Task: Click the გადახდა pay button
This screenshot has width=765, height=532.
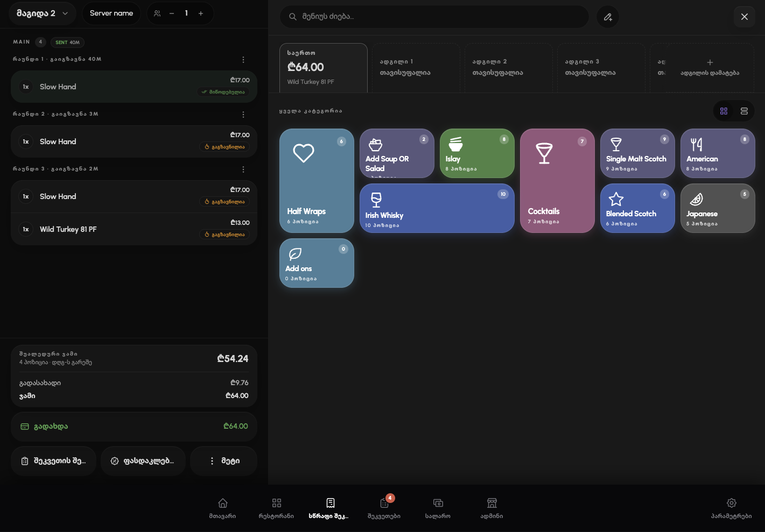Action: pyautogui.click(x=134, y=427)
